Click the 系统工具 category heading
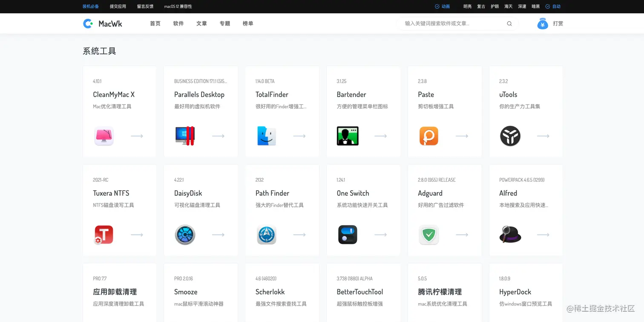Image resolution: width=644 pixels, height=322 pixels. pos(99,51)
